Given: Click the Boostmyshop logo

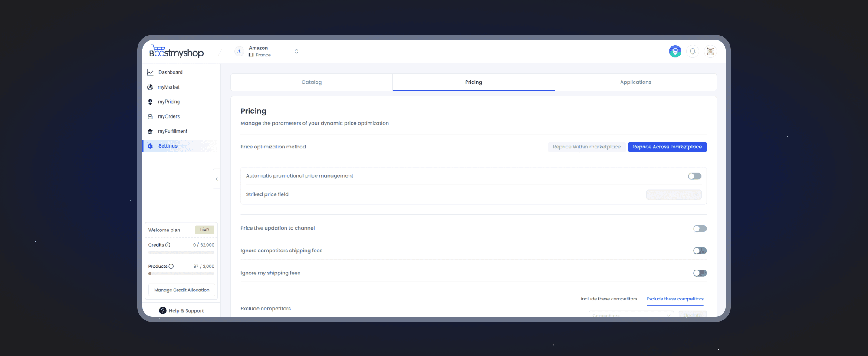Looking at the screenshot, I should (x=176, y=52).
